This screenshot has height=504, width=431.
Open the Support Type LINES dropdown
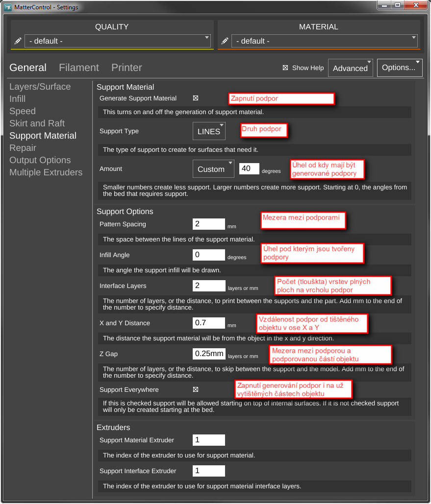coord(209,131)
